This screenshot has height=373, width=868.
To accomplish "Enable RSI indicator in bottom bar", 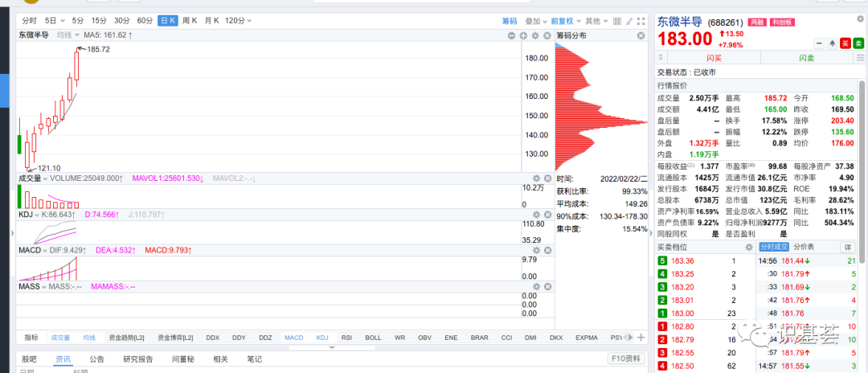I will click(x=346, y=337).
